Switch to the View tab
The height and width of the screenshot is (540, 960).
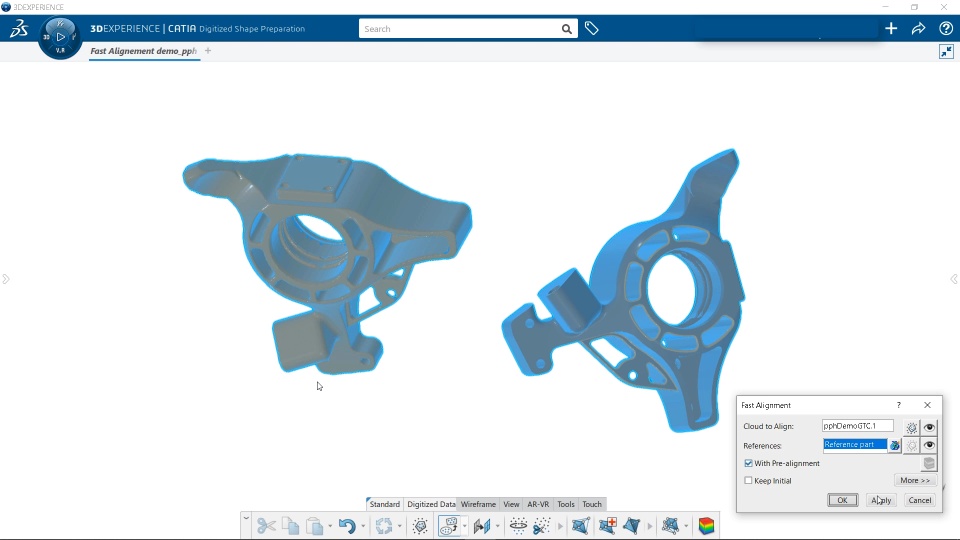pos(511,504)
